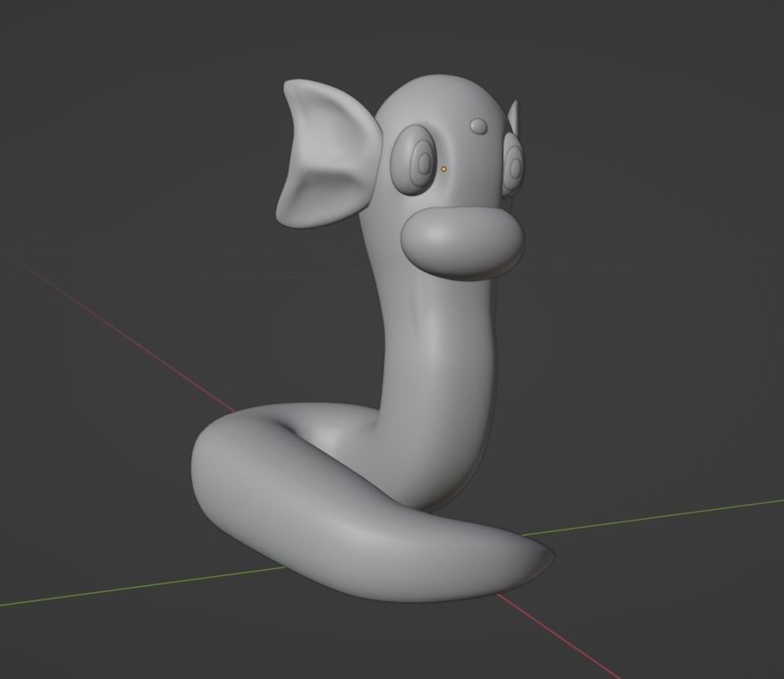Select the right eye near the head edge
The width and height of the screenshot is (784, 679).
pos(512,164)
